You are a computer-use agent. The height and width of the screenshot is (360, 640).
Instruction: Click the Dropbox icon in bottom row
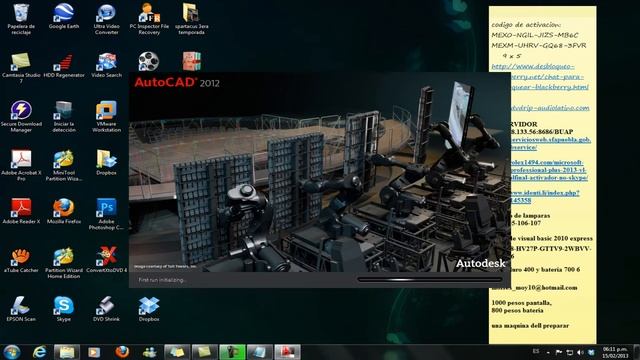[149, 309]
